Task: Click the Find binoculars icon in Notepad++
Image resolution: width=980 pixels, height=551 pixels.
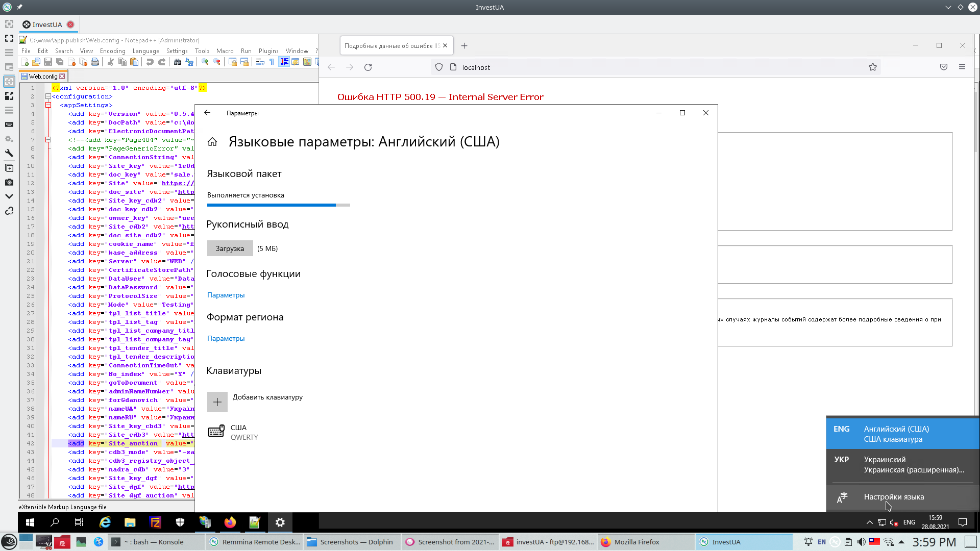Action: (177, 62)
